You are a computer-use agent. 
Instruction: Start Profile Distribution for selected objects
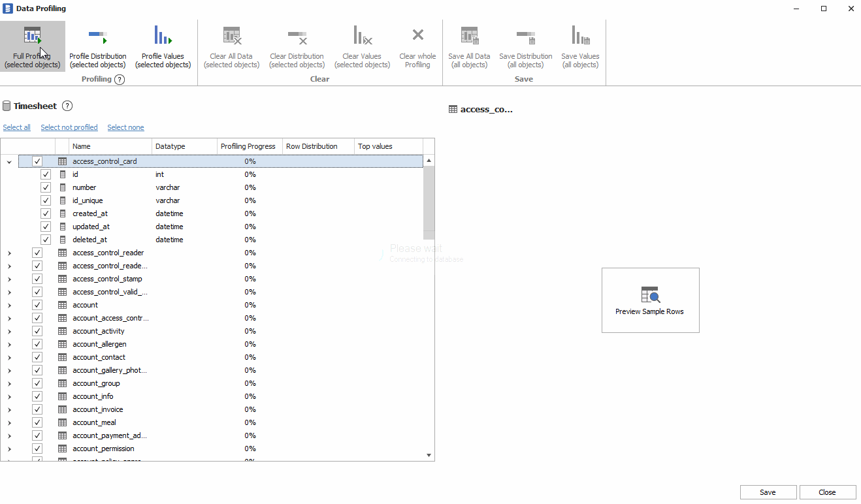[97, 46]
